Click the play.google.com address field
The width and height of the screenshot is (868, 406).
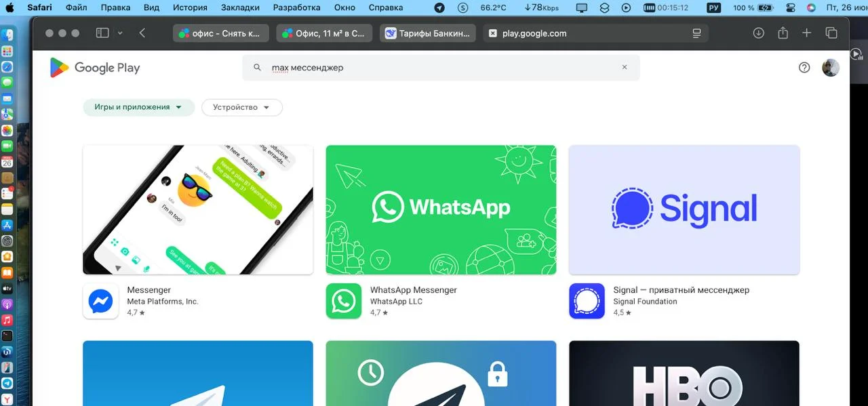click(x=595, y=33)
